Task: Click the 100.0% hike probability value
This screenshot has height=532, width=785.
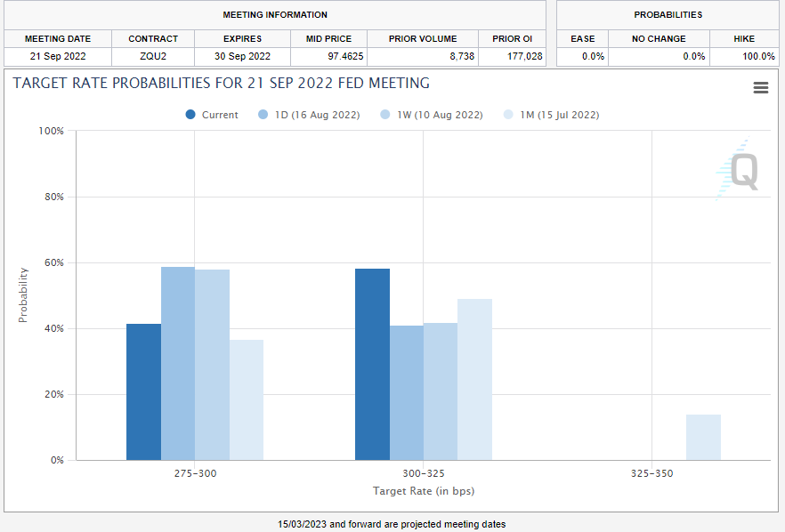Action: pos(758,56)
